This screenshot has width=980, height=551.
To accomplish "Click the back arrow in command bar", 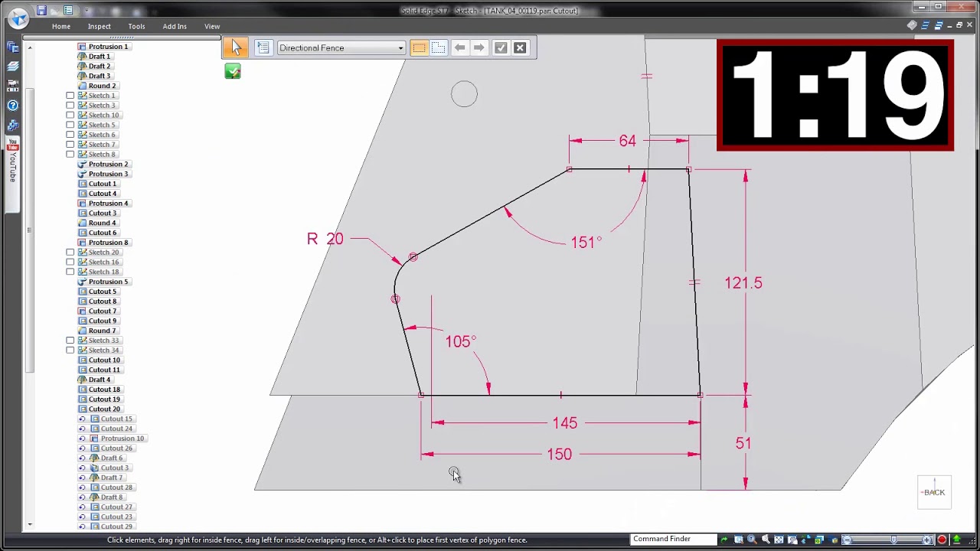I will 459,47.
